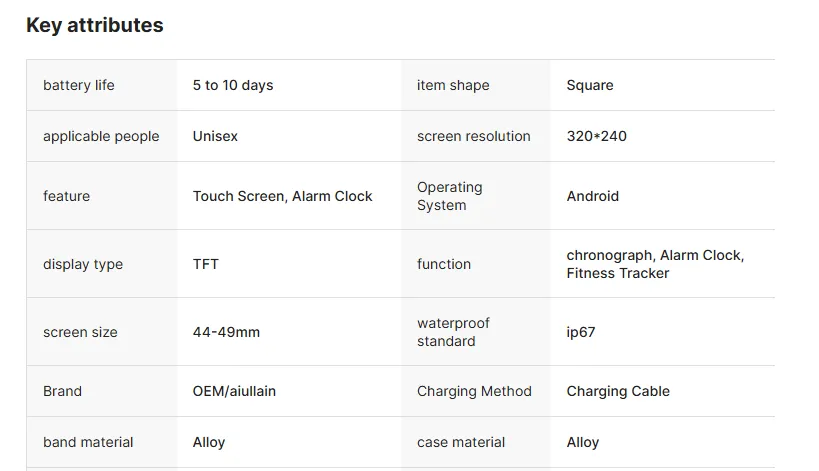Click the ip67 waterproof value
Screen dimensions: 819x471
point(581,332)
